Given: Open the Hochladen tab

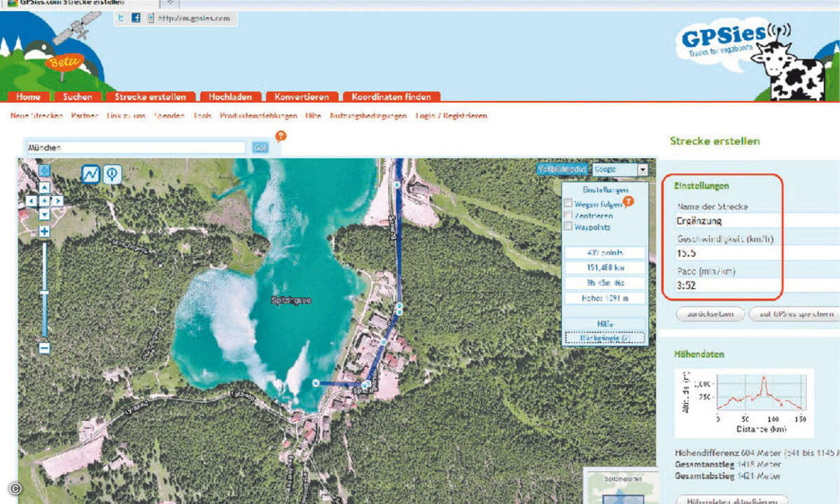Looking at the screenshot, I should pyautogui.click(x=230, y=97).
